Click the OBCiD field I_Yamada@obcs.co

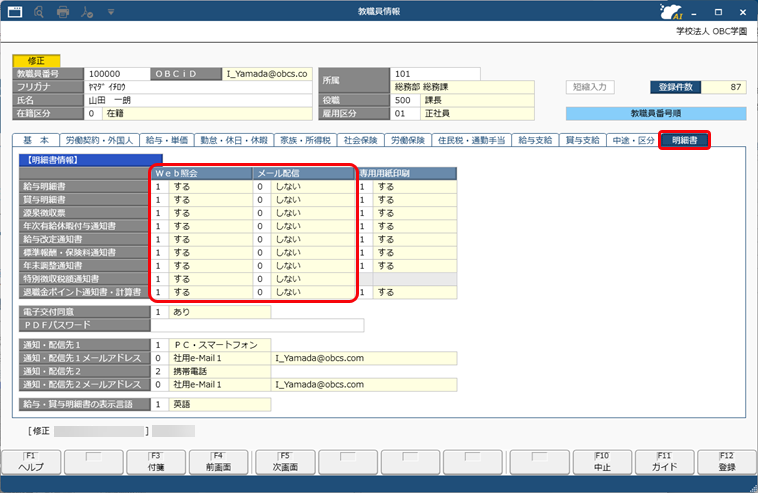(267, 74)
